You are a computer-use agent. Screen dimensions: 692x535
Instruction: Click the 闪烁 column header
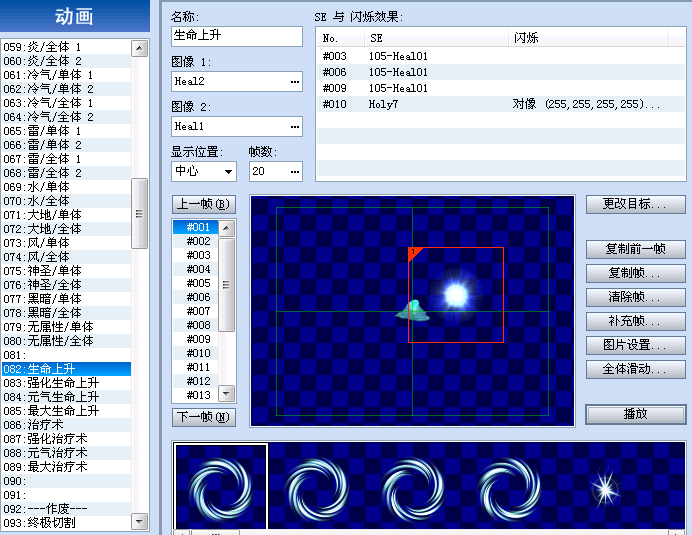[588, 38]
